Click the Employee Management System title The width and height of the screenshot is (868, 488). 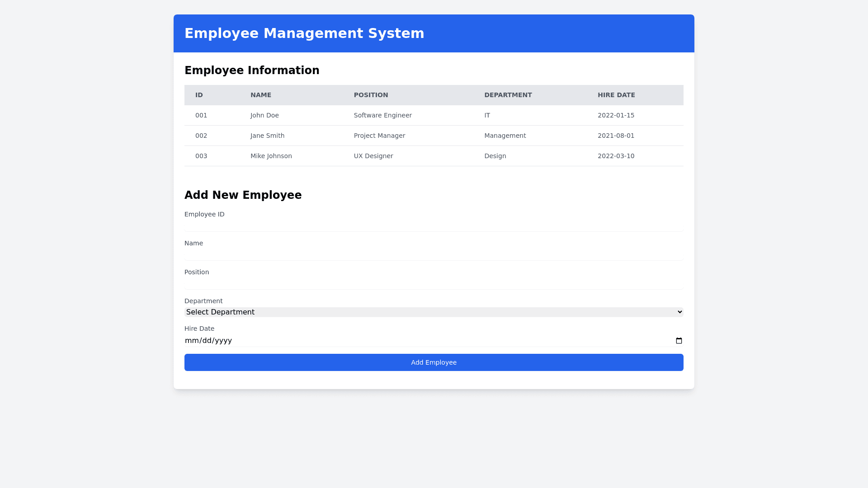304,33
